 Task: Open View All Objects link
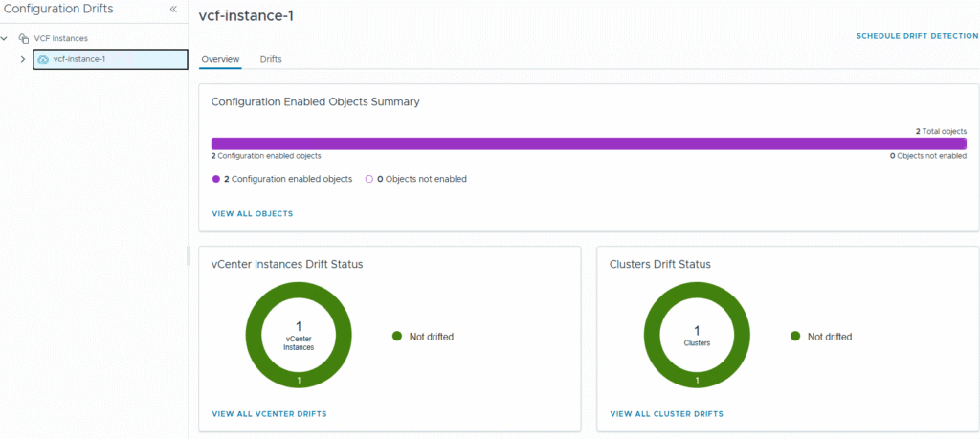pyautogui.click(x=252, y=213)
